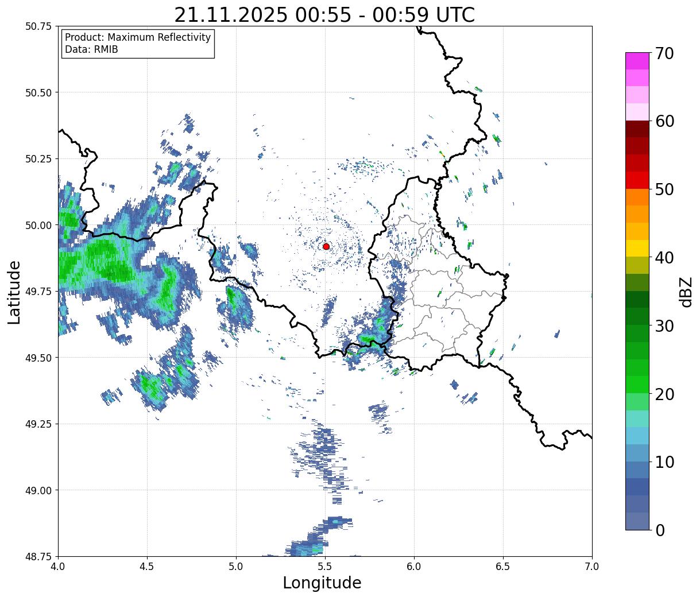Click the 'Product: Maximum Reflectivity' text
Screen dimensions: 700x597
coord(138,37)
